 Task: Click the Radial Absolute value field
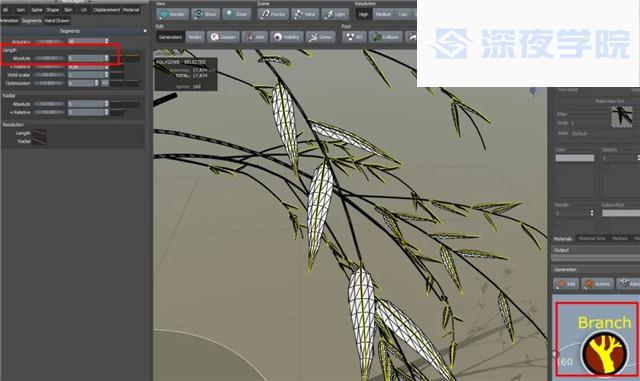(86, 104)
